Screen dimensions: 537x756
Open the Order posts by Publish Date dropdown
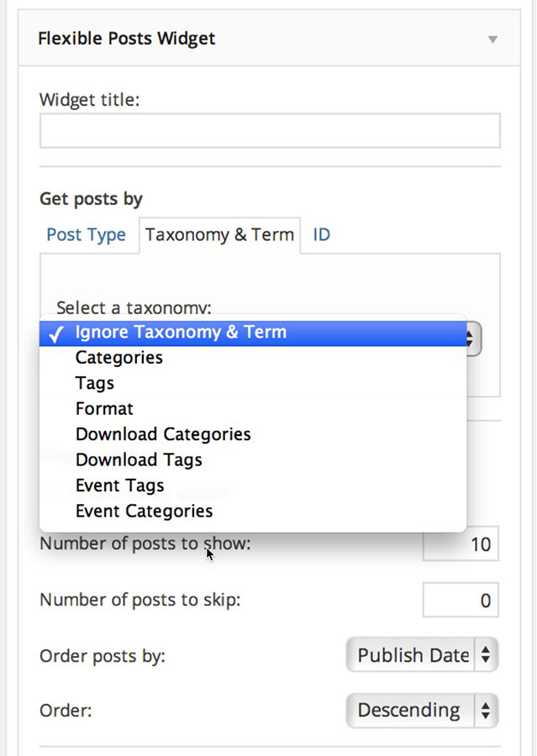422,655
